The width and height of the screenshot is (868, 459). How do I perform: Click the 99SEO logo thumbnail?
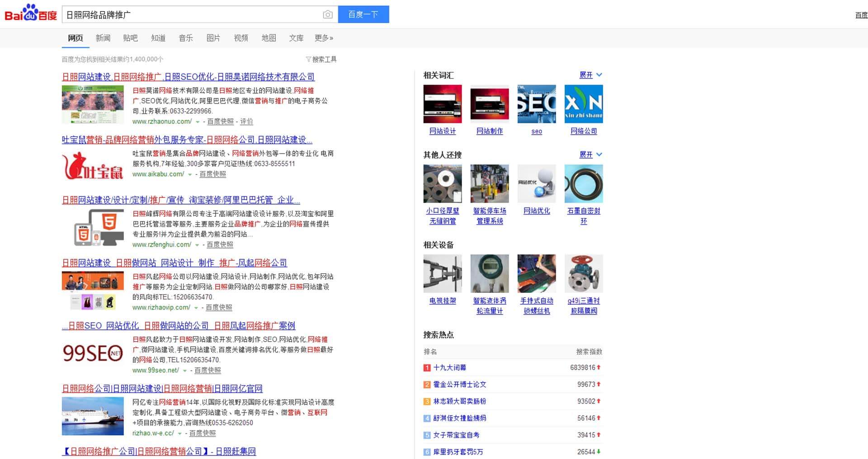[x=93, y=353]
